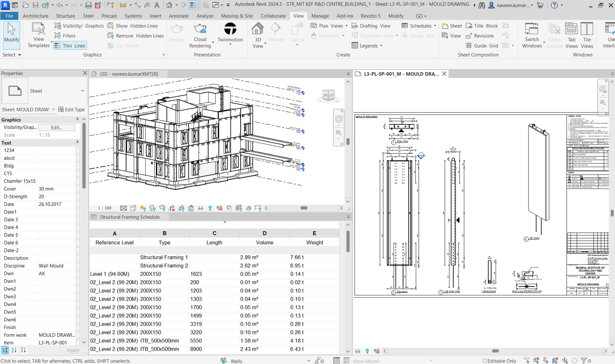This screenshot has width=615, height=364.
Task: Click the ViewCube in the 3D view
Action: click(328, 95)
